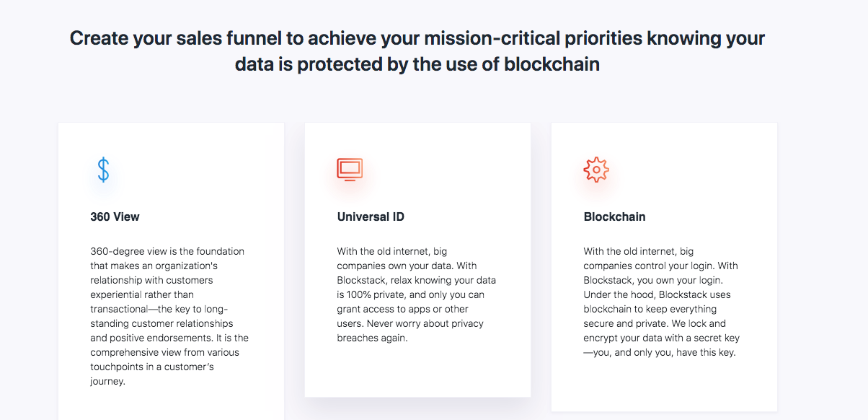Click the blue dollar sign icon
Viewport: 868px width, 420px height.
coord(103,170)
